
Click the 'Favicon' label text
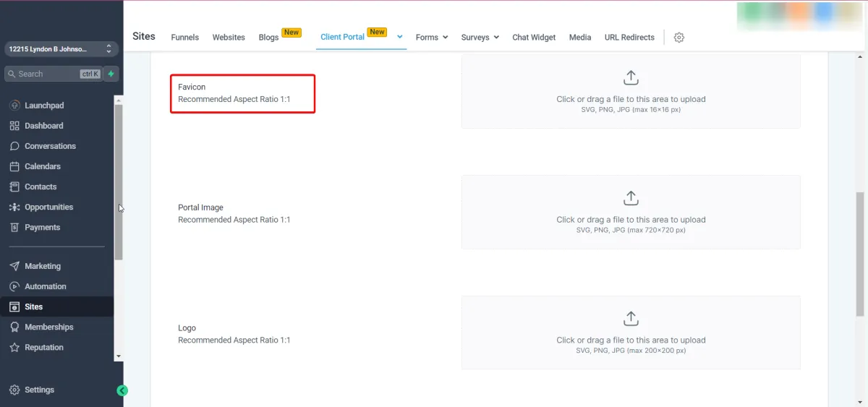(192, 87)
